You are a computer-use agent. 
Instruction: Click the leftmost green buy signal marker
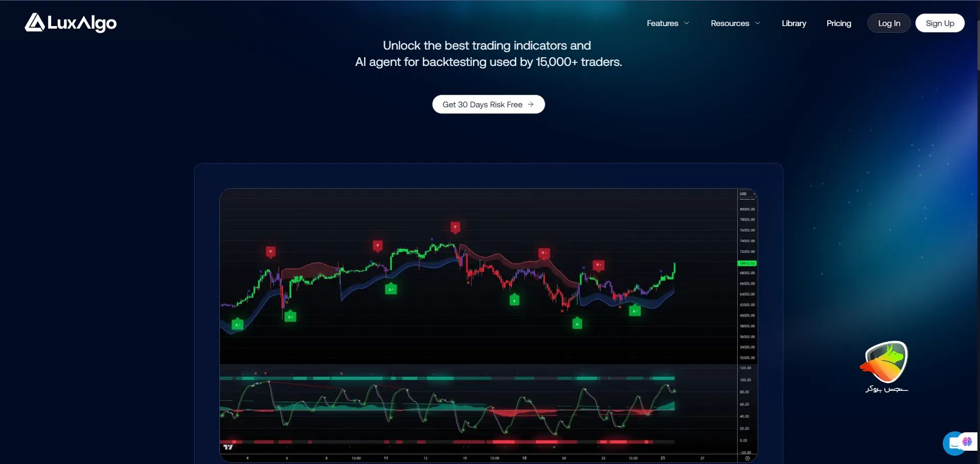coord(237,324)
